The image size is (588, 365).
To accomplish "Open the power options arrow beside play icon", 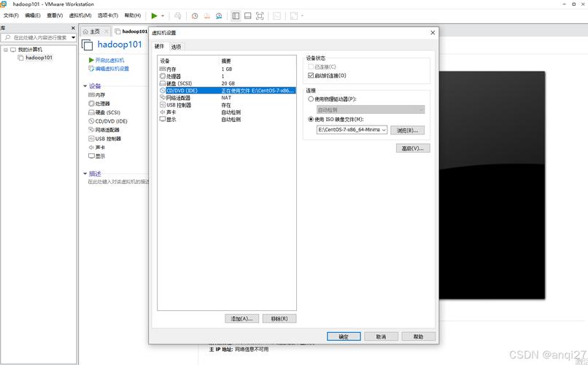I will [163, 16].
